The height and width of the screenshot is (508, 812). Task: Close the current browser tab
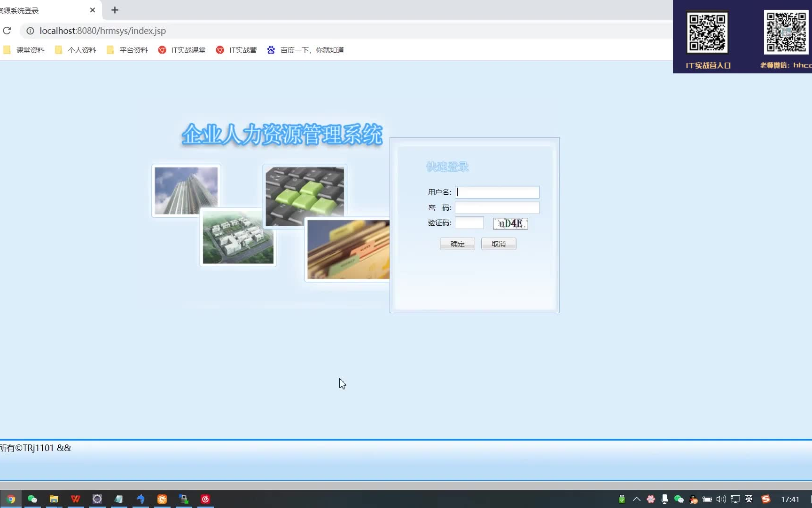pyautogui.click(x=92, y=10)
